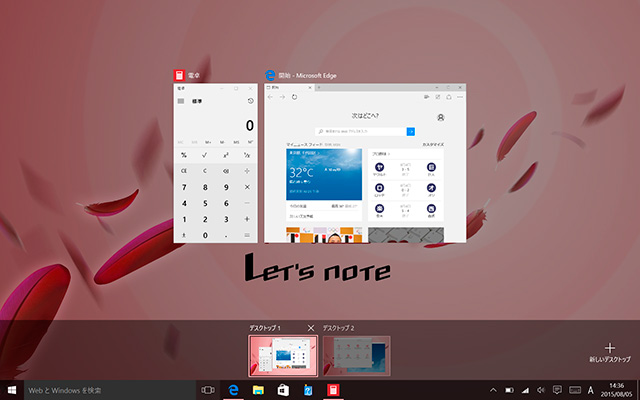Close the Edge start tab
This screenshot has height=400, width=640.
[310, 87]
